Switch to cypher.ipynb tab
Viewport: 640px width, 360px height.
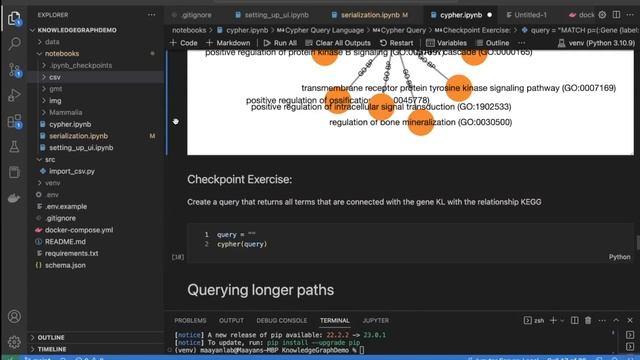click(460, 15)
